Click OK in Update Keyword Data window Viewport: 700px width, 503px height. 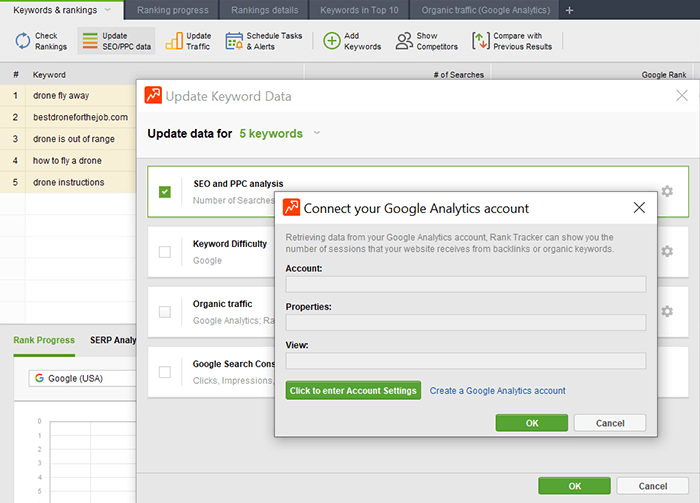click(x=575, y=486)
